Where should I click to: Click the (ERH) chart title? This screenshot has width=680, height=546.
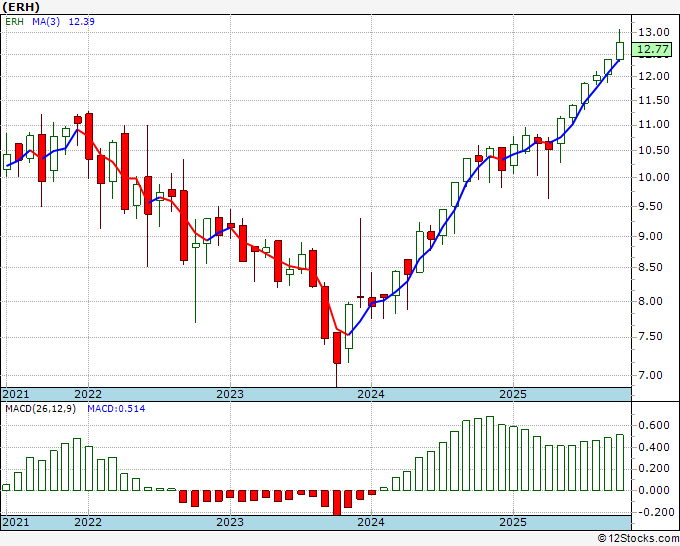(x=21, y=7)
